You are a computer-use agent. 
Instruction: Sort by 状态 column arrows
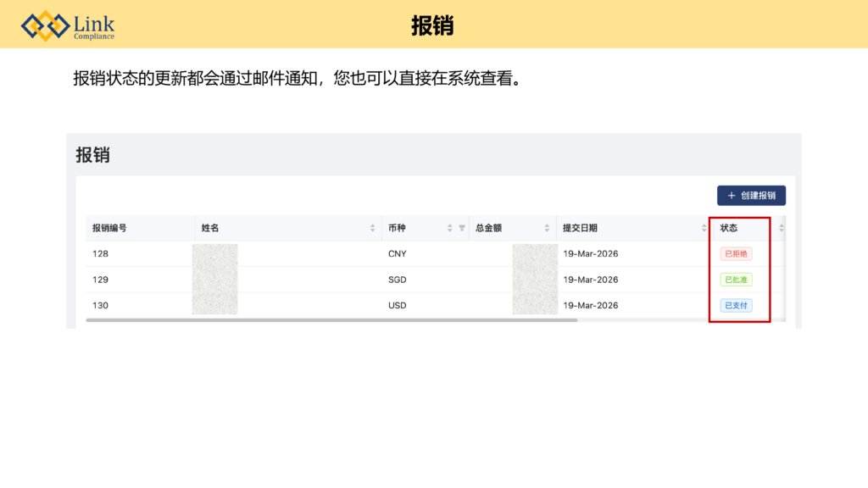[x=782, y=228]
